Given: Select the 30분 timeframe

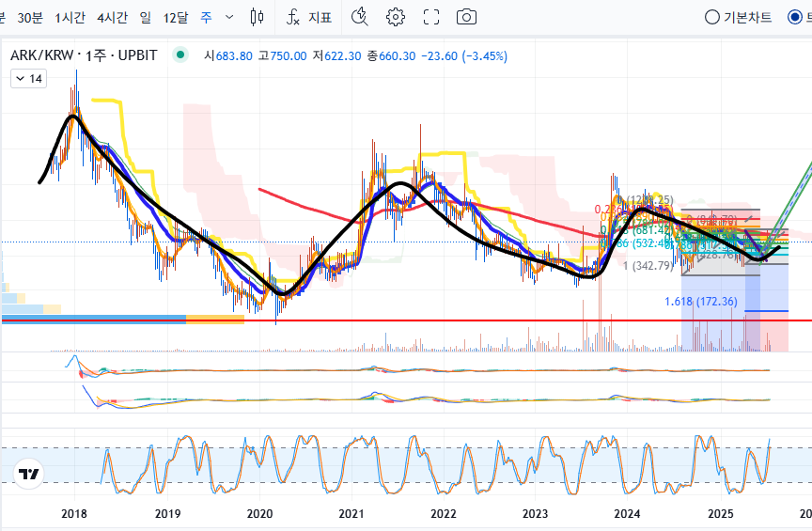Looking at the screenshot, I should point(30,18).
